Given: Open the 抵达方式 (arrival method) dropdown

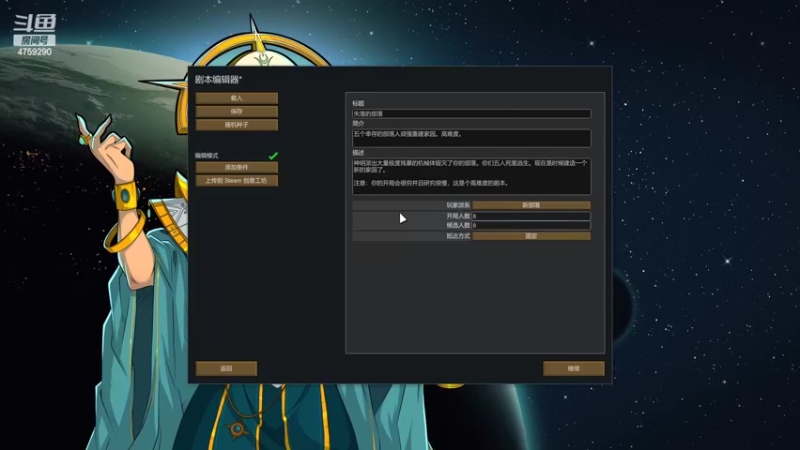Looking at the screenshot, I should (531, 236).
